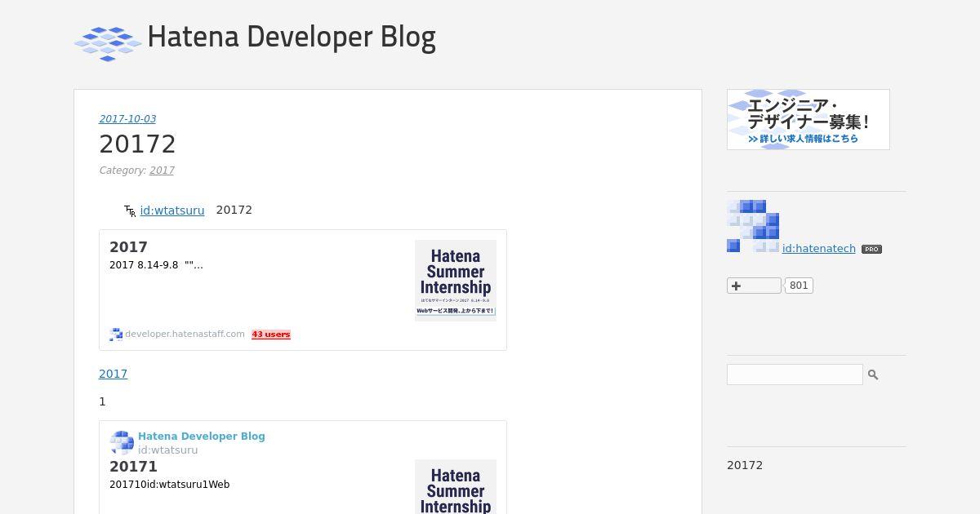
Task: Click the Hatena Developer Blog logo icon
Action: point(108,44)
